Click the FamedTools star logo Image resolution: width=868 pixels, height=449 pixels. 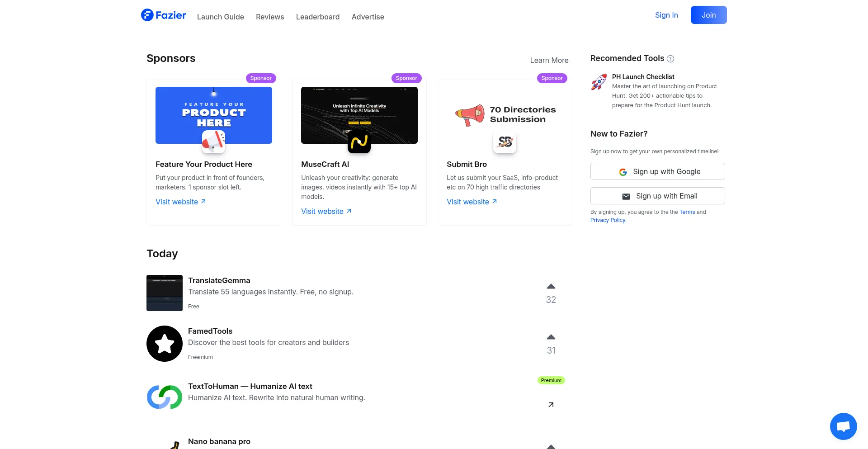pyautogui.click(x=165, y=344)
